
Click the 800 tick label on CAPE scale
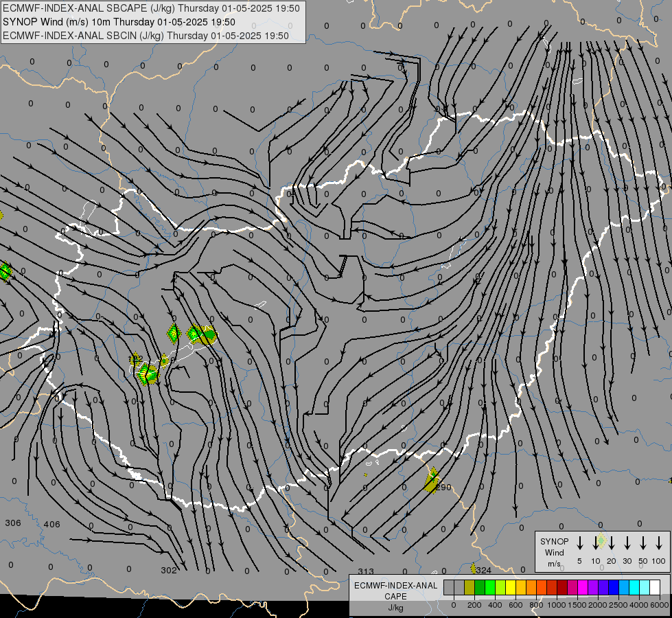536,605
